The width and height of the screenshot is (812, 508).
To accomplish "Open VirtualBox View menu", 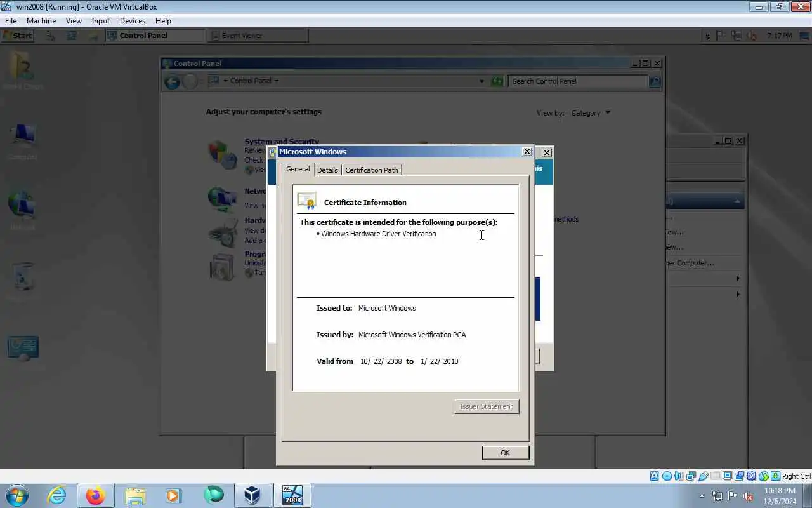I will point(74,21).
